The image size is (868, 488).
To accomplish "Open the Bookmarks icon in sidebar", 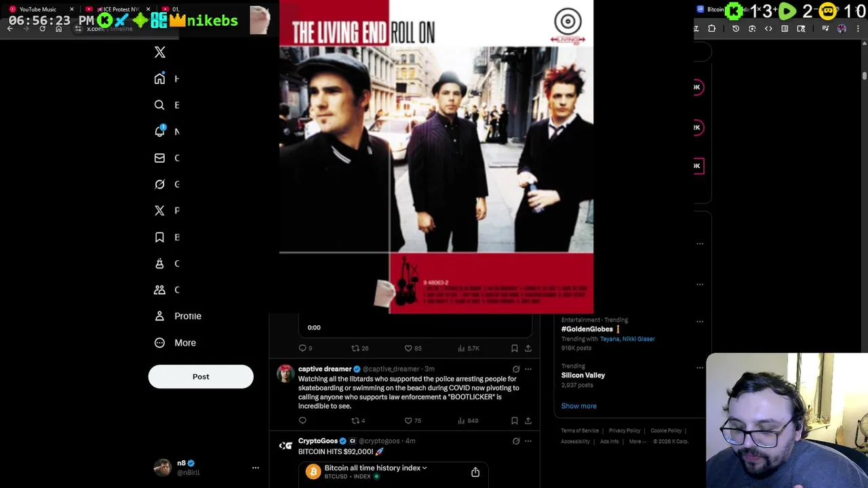I will [159, 237].
